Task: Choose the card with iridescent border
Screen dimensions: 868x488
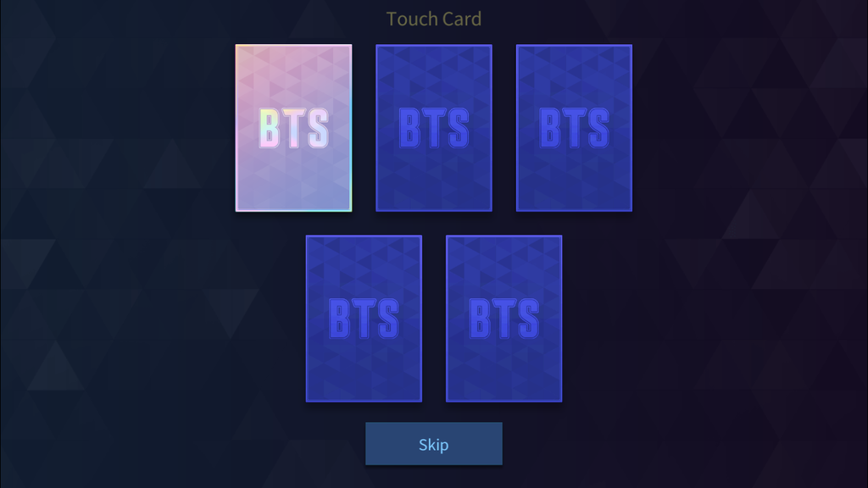Action: click(x=293, y=128)
